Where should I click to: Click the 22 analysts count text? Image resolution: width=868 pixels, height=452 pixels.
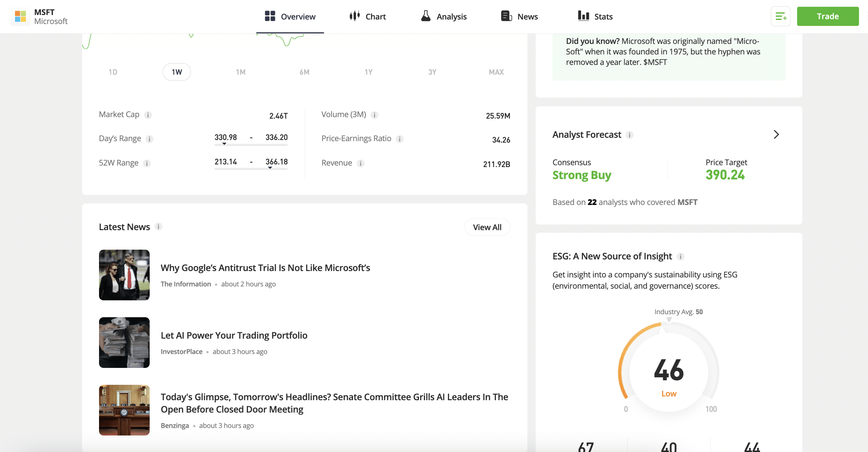[x=592, y=202]
